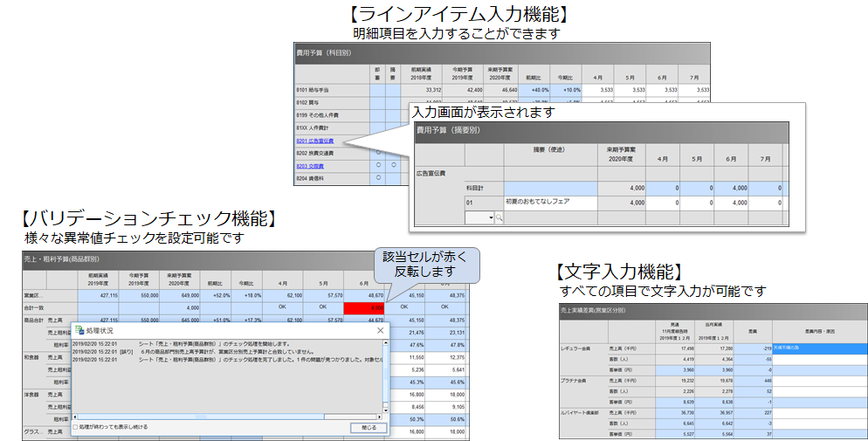Click the 合計一致 row label
This screenshot has height=441, width=868.
tap(34, 307)
